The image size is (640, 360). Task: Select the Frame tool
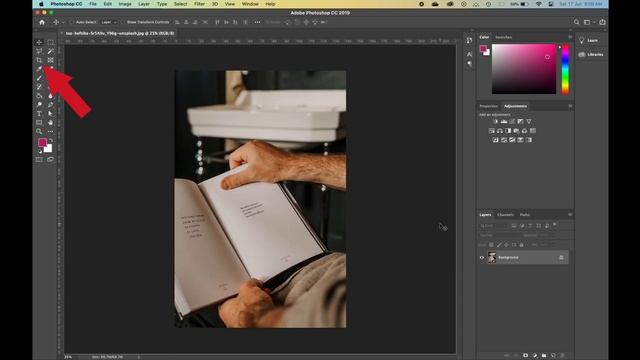pos(50,60)
